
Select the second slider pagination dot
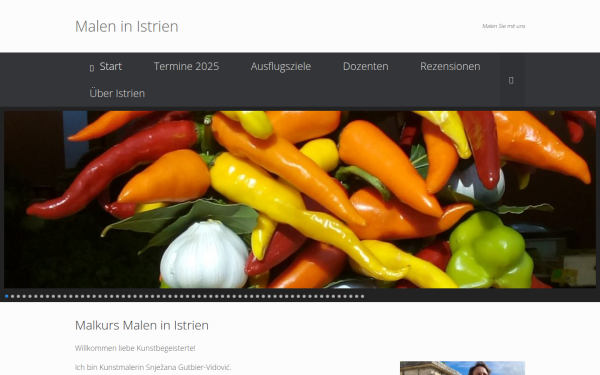point(12,296)
